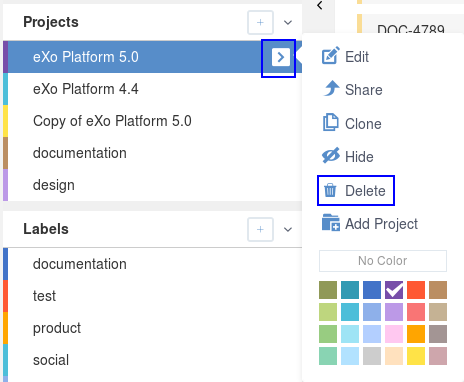Pick the lavender color swatch
This screenshot has width=464, height=382.
(x=394, y=312)
